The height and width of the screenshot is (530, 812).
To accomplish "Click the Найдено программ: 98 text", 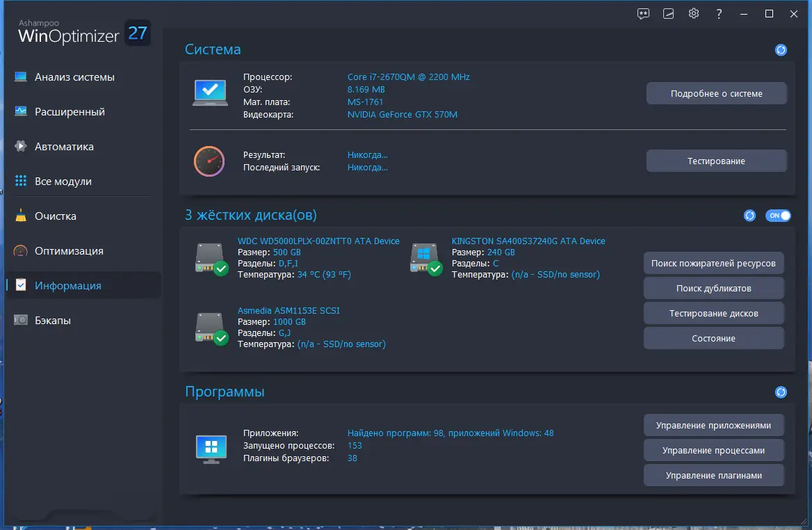I will tap(396, 433).
